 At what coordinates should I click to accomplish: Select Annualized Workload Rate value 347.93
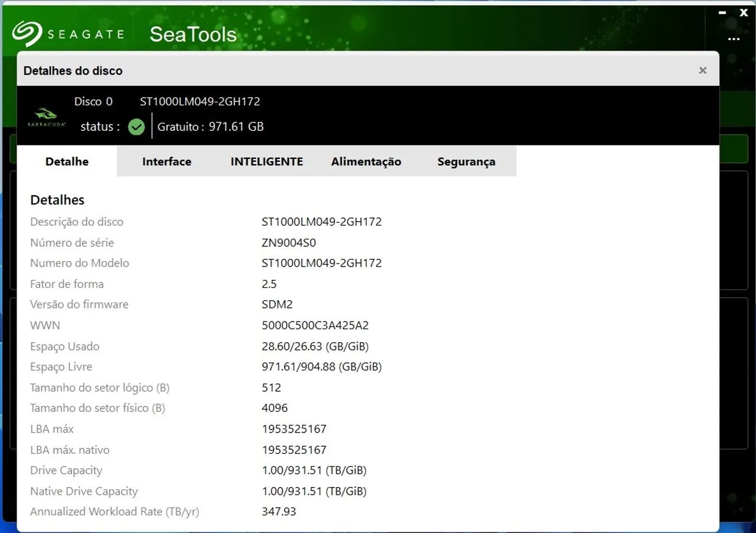(x=279, y=512)
